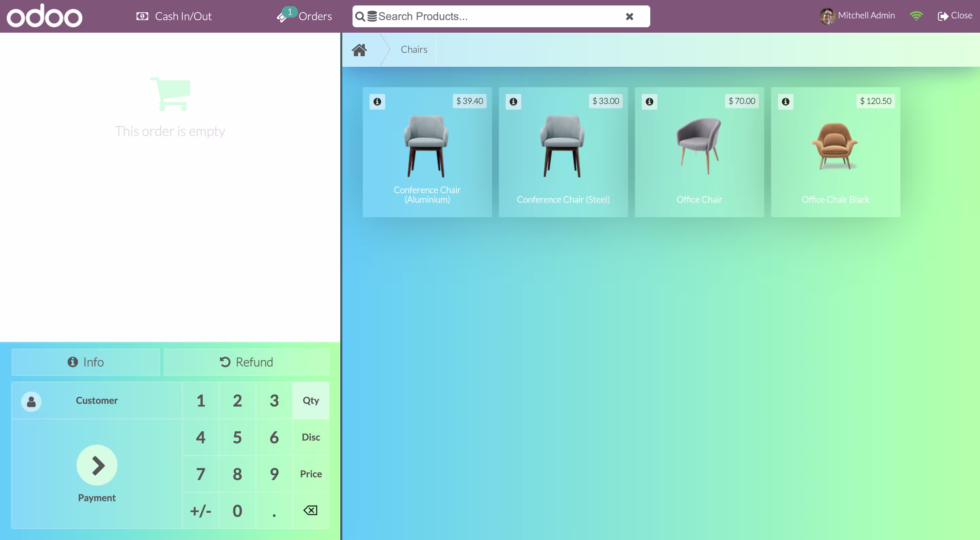Click the database stack search icon

click(x=372, y=16)
